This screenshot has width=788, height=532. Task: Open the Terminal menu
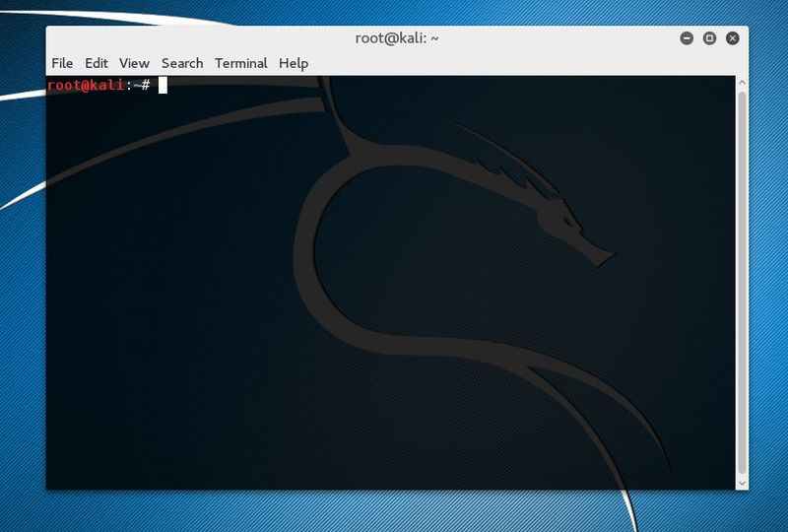(240, 63)
